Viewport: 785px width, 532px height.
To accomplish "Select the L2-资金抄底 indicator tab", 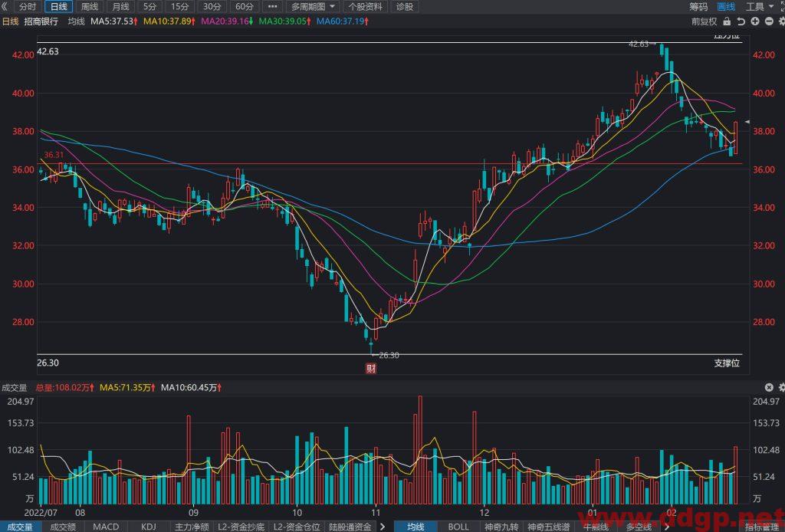I will pyautogui.click(x=241, y=527).
